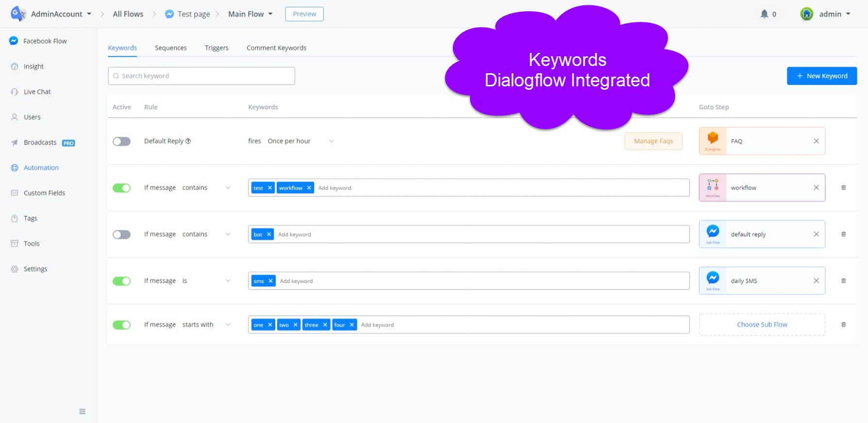Viewport: 868px width, 423px height.
Task: Enable the bot keyword rule toggle
Action: (121, 234)
